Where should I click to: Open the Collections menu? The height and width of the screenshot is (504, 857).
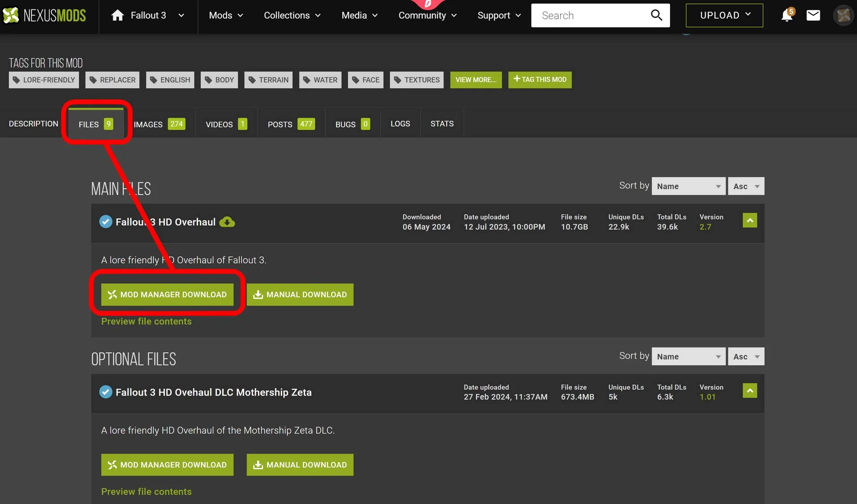(292, 16)
